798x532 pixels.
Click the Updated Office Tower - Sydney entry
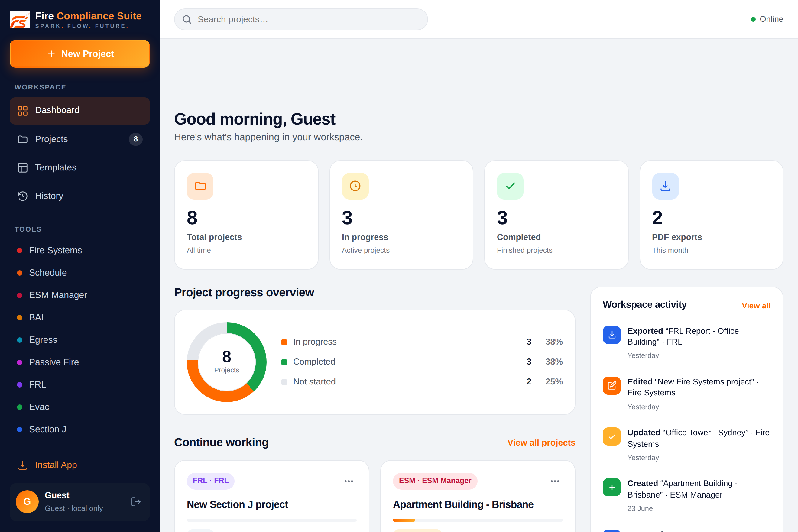point(687,444)
